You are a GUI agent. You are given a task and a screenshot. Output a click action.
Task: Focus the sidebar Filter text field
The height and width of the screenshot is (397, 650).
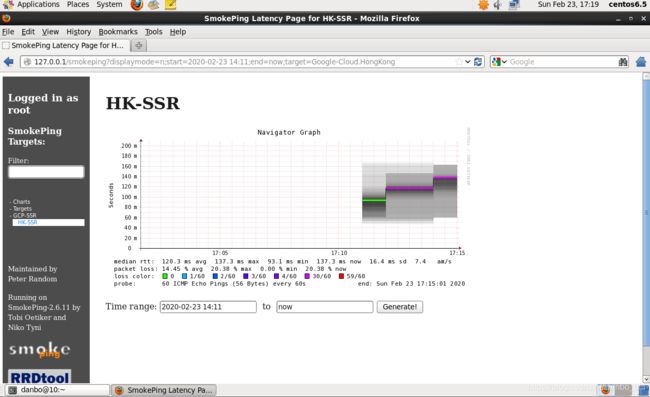46,172
